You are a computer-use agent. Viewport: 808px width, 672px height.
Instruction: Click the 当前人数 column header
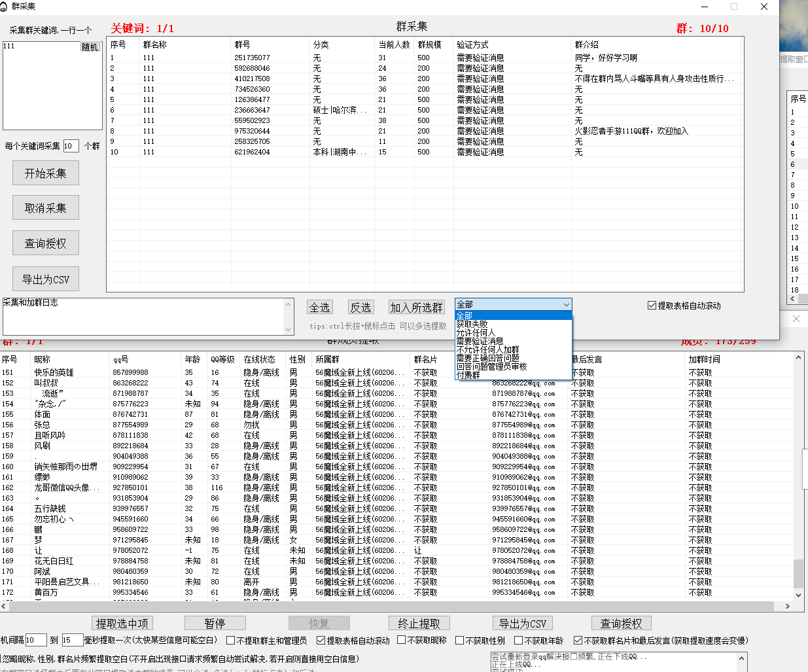tap(394, 44)
